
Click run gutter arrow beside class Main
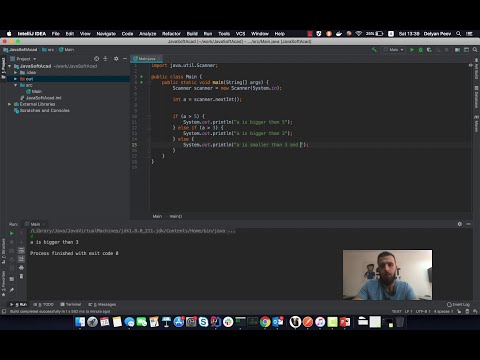click(x=141, y=77)
